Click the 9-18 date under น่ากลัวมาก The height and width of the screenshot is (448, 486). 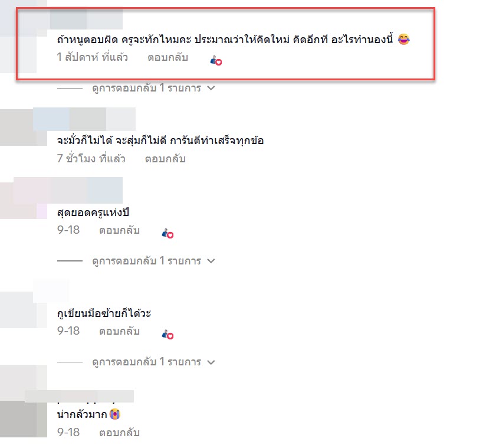tap(68, 432)
